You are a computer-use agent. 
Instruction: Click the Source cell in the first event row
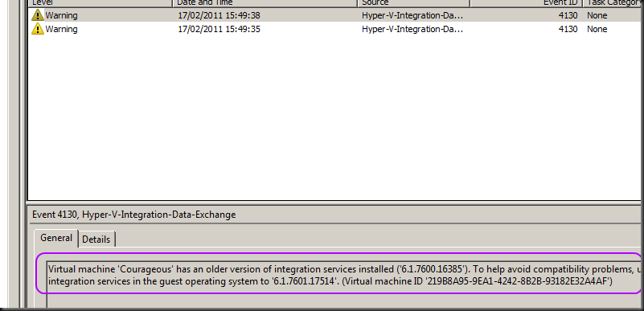point(412,15)
